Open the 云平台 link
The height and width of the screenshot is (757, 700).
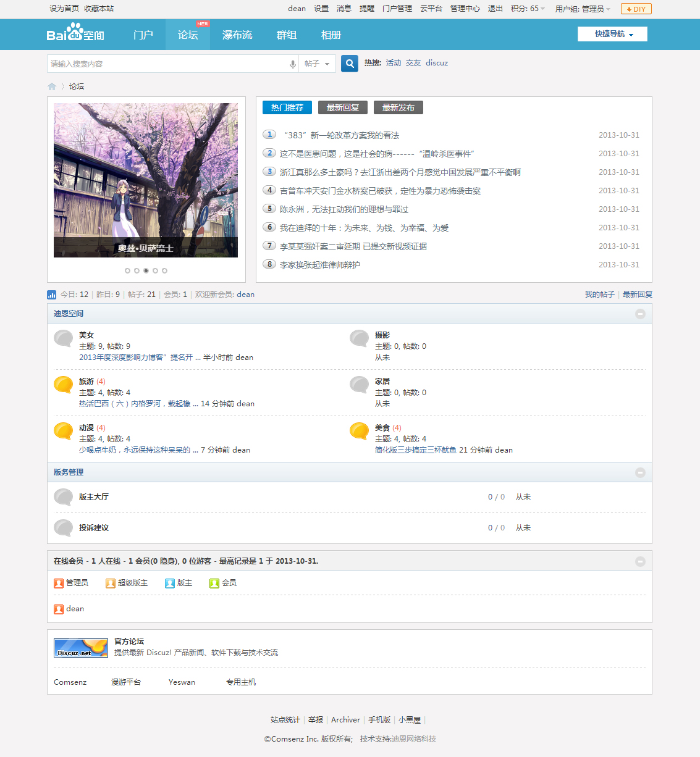[431, 9]
